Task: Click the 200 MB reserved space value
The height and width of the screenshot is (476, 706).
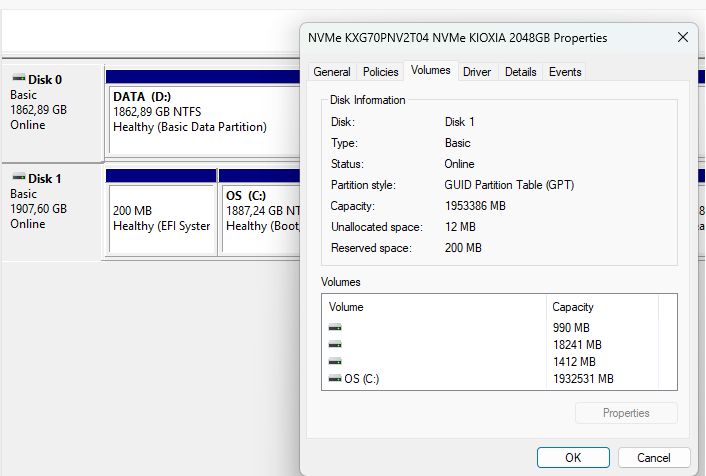Action: click(x=463, y=248)
